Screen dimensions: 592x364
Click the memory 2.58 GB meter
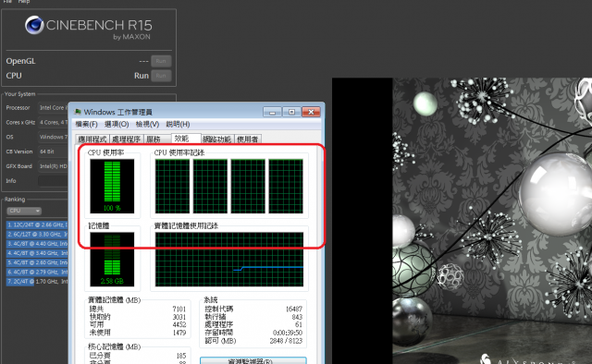(112, 260)
